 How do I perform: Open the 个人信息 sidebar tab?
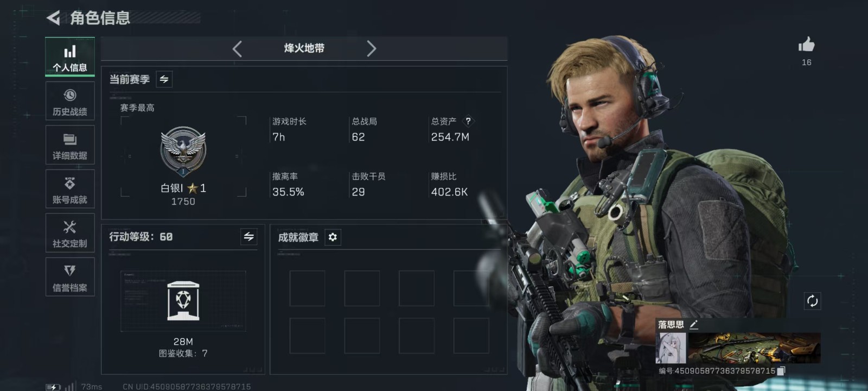[70, 57]
